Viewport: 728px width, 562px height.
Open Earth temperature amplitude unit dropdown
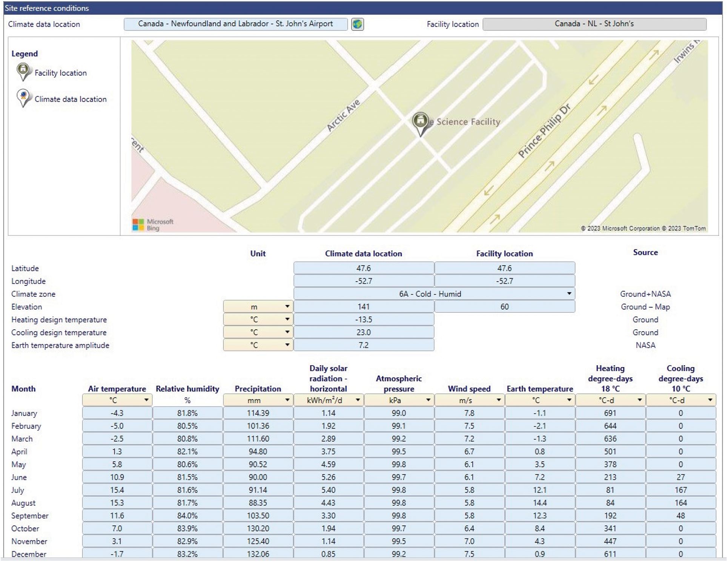(287, 345)
